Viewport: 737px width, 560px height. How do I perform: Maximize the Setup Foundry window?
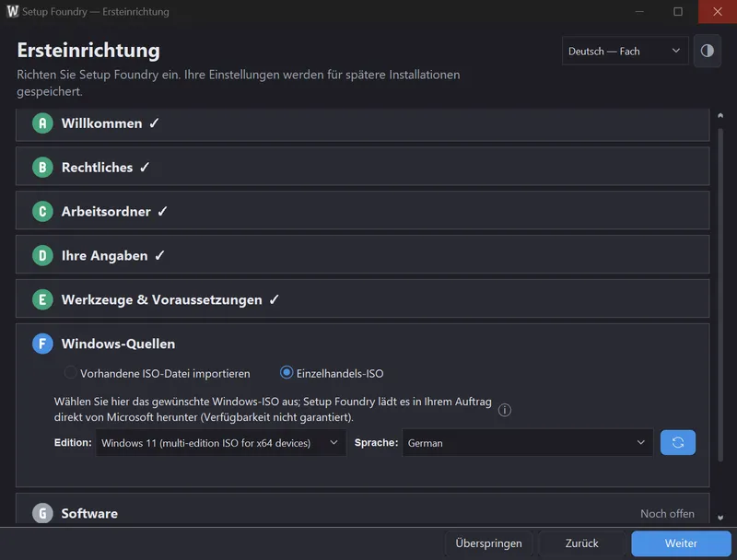678,11
